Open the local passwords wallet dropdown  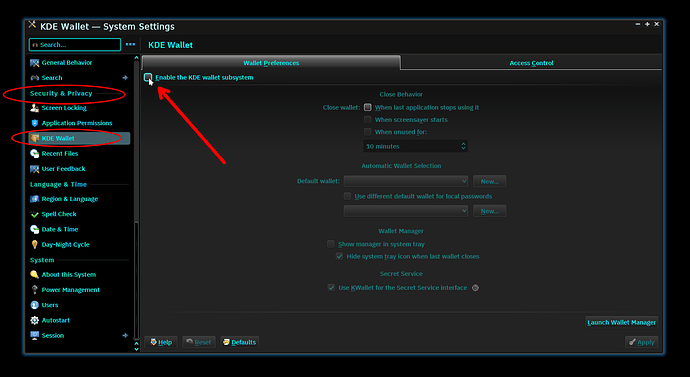(406, 211)
